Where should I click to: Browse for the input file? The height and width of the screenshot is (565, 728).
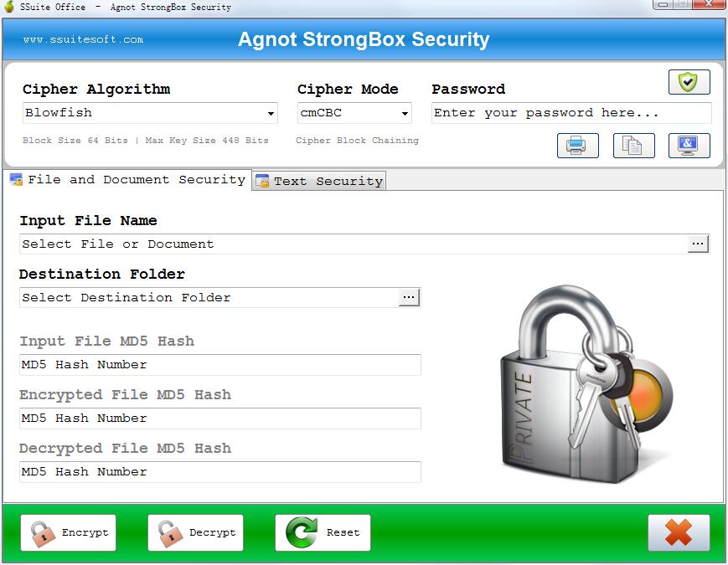click(x=698, y=244)
